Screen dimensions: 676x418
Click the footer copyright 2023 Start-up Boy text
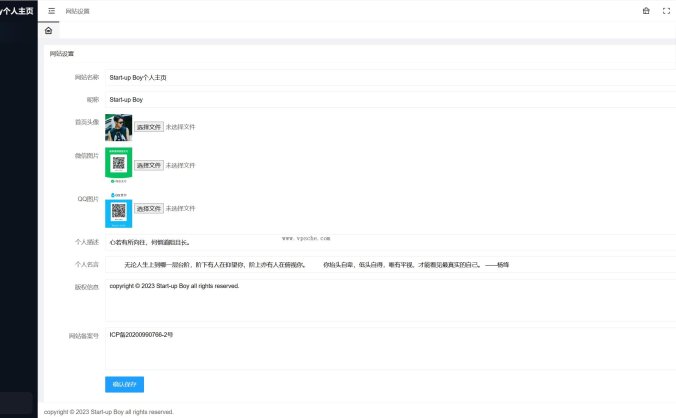tap(109, 412)
